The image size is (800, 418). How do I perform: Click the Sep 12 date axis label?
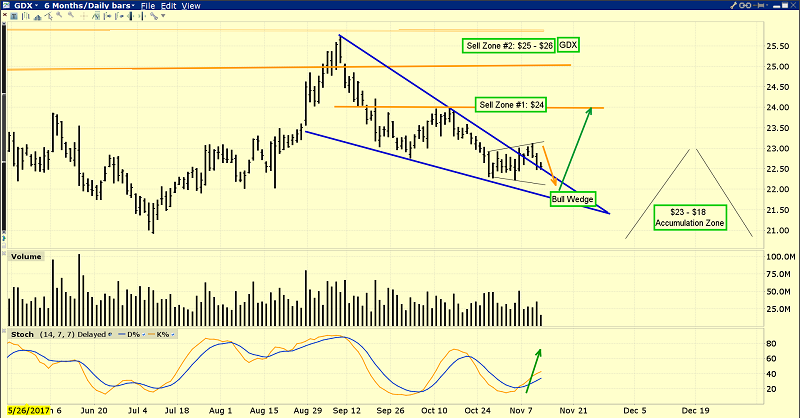tap(346, 410)
